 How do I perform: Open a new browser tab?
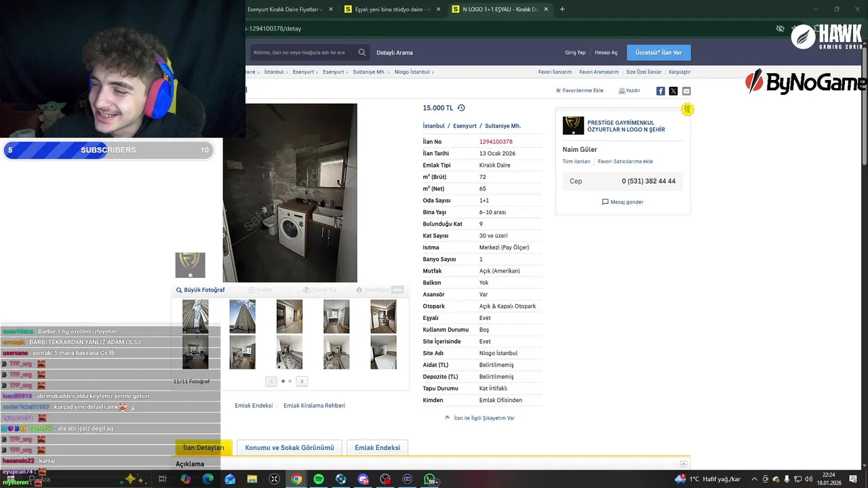pos(562,9)
